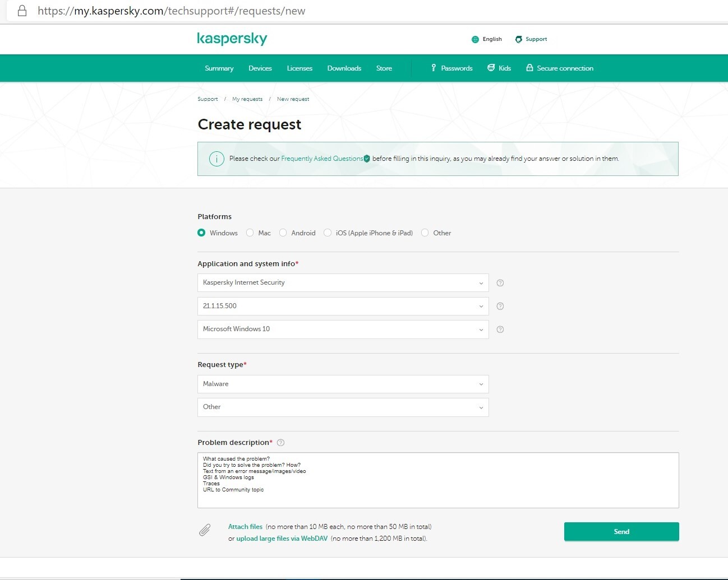This screenshot has width=728, height=580.
Task: Open the Malware request type dropdown
Action: click(343, 384)
